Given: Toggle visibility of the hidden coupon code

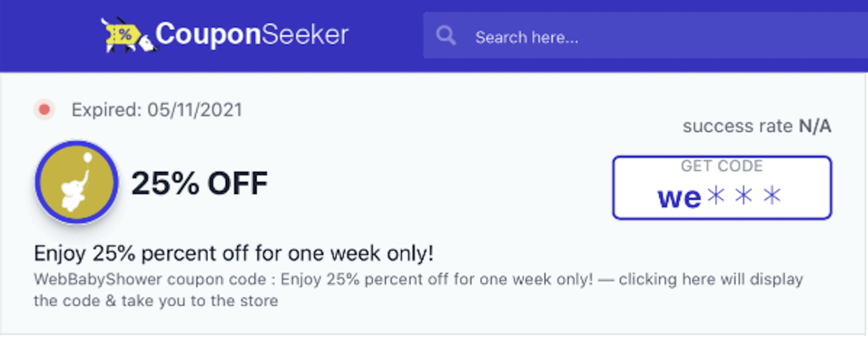Looking at the screenshot, I should pos(722,187).
